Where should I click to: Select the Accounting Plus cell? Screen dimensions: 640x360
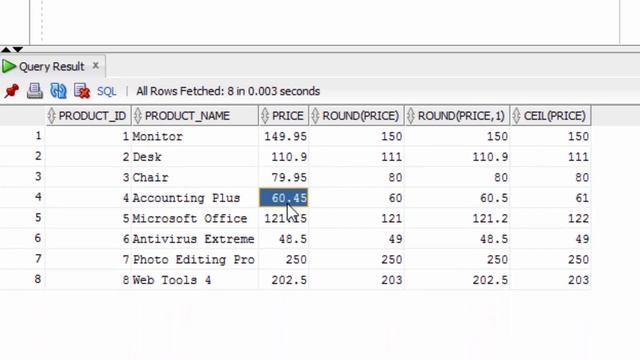coord(195,198)
